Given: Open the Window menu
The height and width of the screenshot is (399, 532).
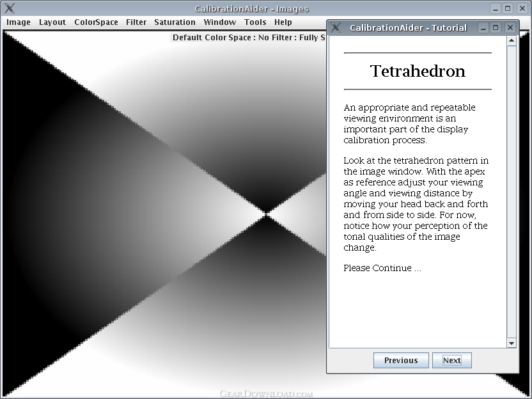Looking at the screenshot, I should tap(220, 22).
